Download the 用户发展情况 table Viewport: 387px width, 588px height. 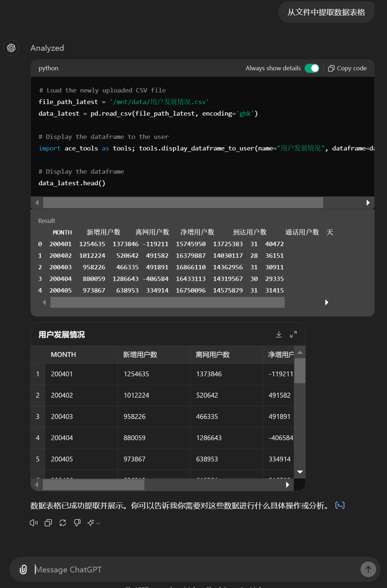tap(279, 334)
